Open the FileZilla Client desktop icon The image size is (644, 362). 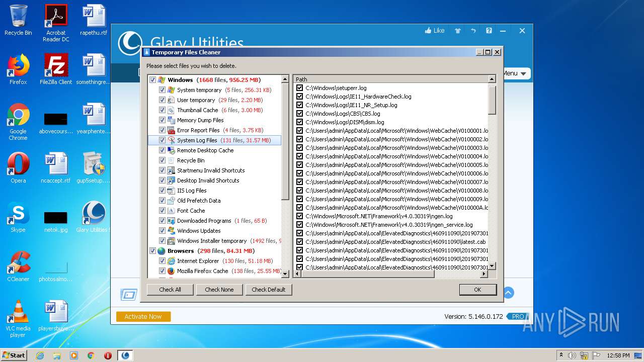[56, 69]
